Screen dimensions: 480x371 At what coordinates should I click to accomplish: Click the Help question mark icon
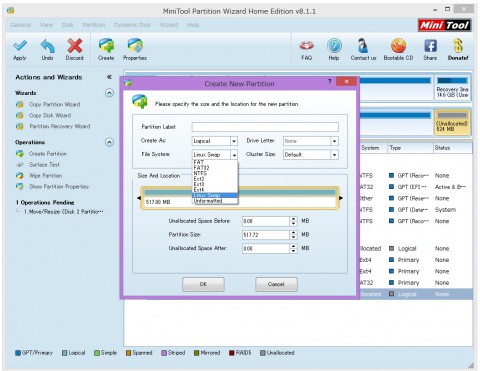pos(334,46)
